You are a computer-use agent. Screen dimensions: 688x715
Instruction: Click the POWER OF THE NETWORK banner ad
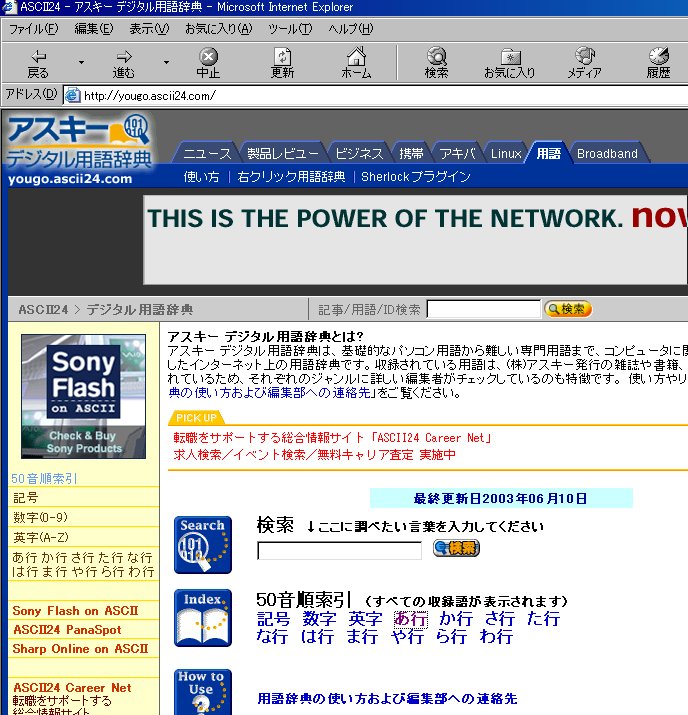[x=415, y=240]
